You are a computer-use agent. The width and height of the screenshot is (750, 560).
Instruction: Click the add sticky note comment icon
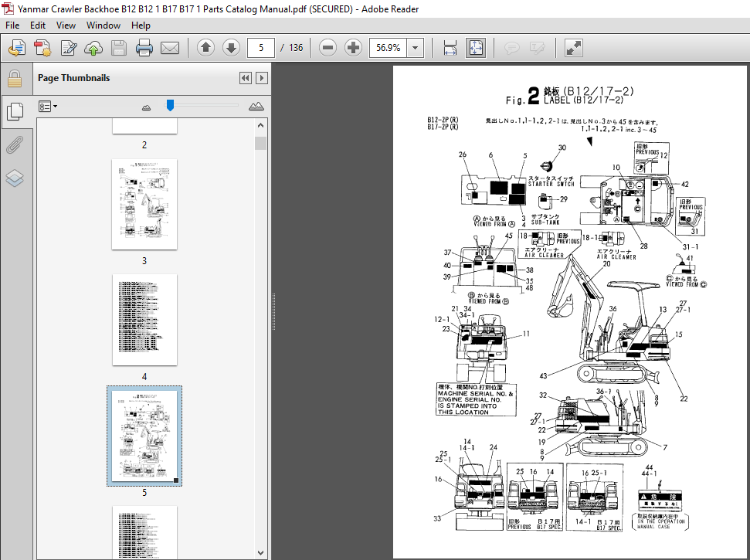click(x=512, y=48)
